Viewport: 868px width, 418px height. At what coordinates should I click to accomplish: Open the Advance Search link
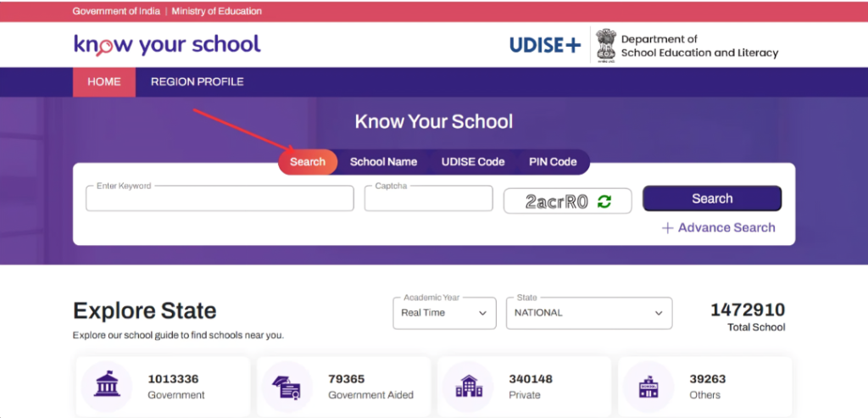[x=726, y=227]
